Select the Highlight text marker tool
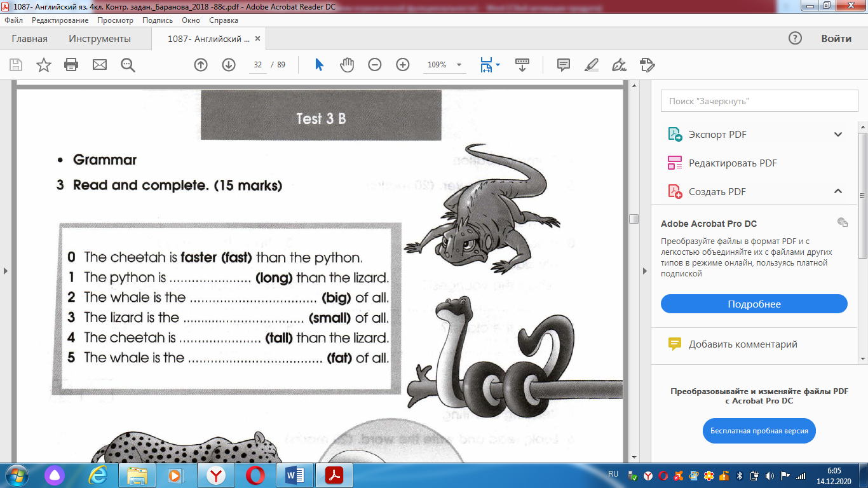868x488 pixels. [592, 65]
